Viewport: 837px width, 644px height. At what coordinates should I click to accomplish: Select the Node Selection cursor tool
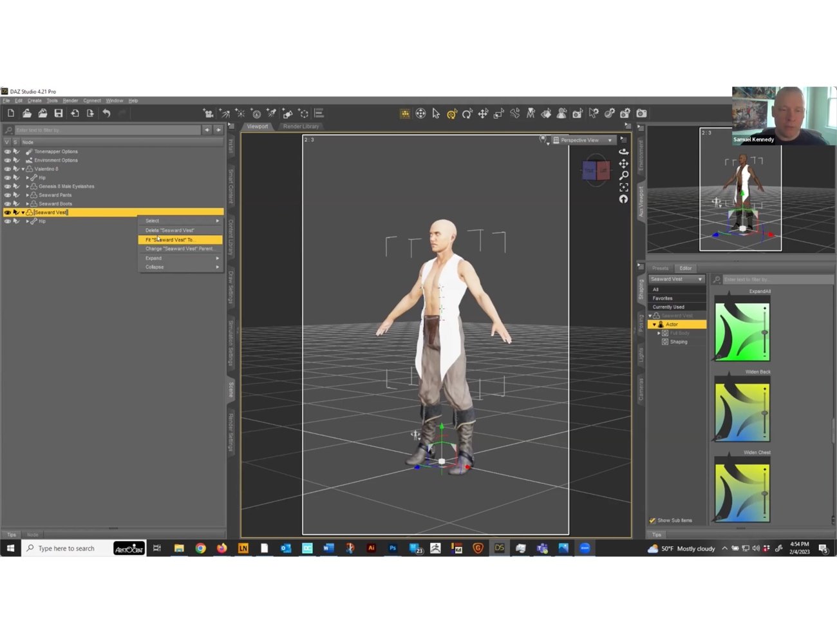(436, 113)
